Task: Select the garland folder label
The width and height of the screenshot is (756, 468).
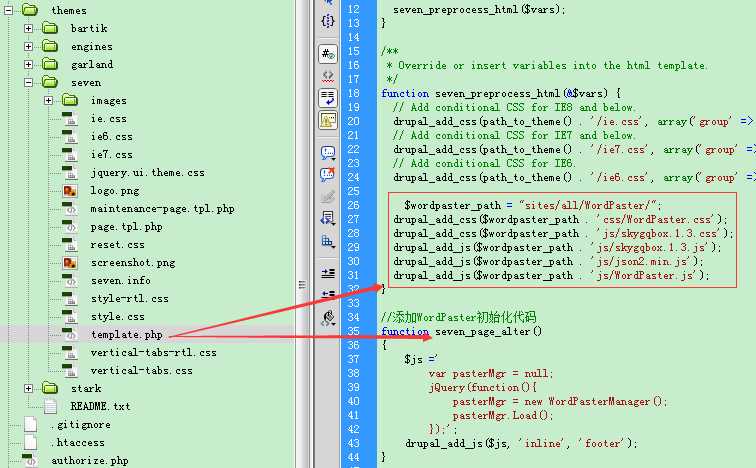Action: coord(92,65)
